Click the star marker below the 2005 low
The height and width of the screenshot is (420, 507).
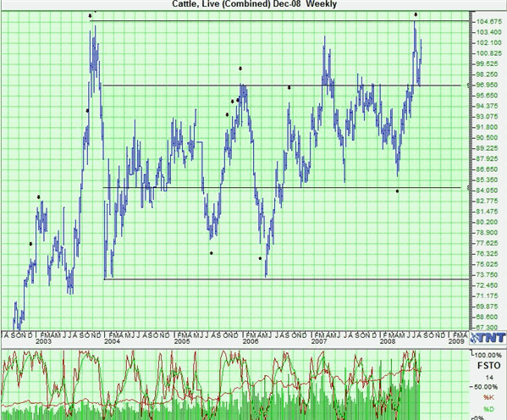click(212, 253)
